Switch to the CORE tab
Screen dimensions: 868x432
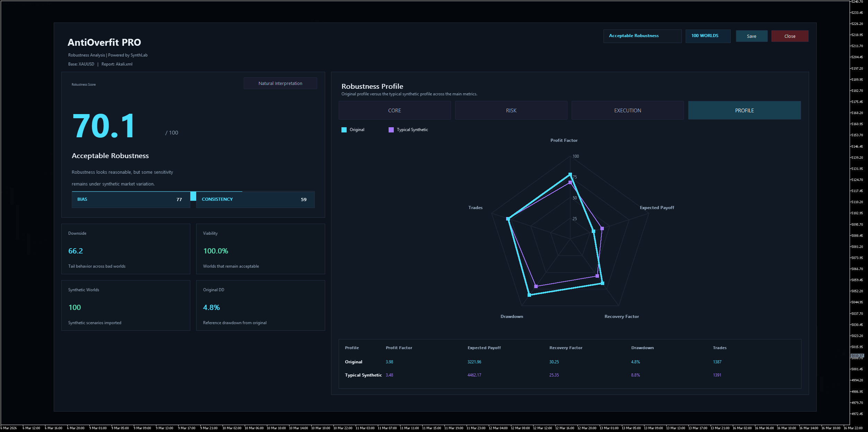tap(394, 110)
